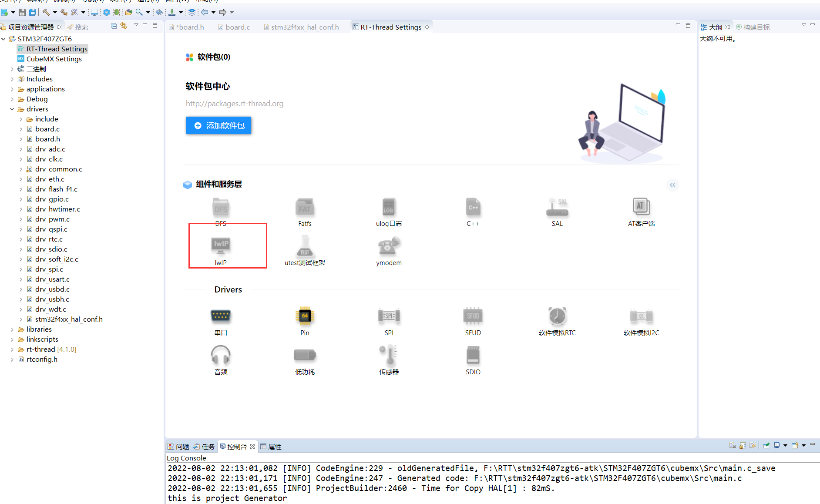This screenshot has height=504, width=820.
Task: Switch to the stm32f4xx_hal_conf.h tab
Action: point(301,27)
